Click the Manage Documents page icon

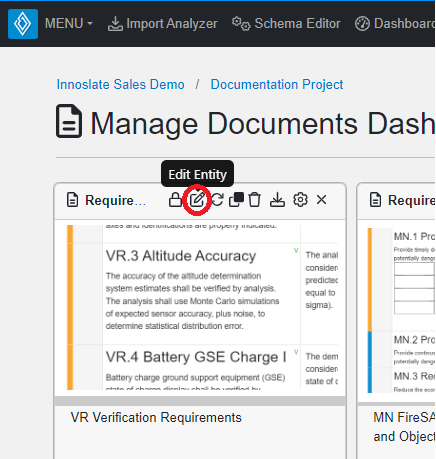click(x=69, y=121)
